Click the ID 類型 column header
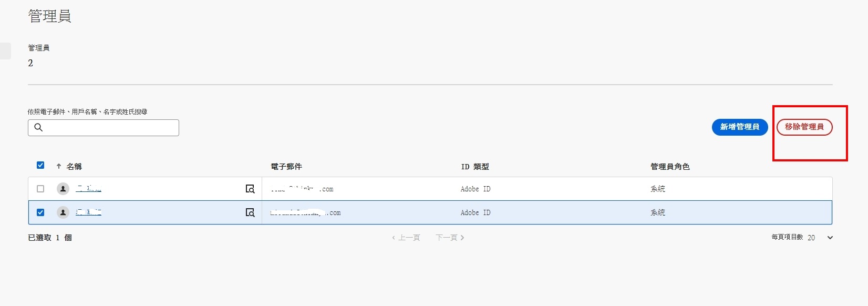Screen dimensions: 868x306 (475, 167)
